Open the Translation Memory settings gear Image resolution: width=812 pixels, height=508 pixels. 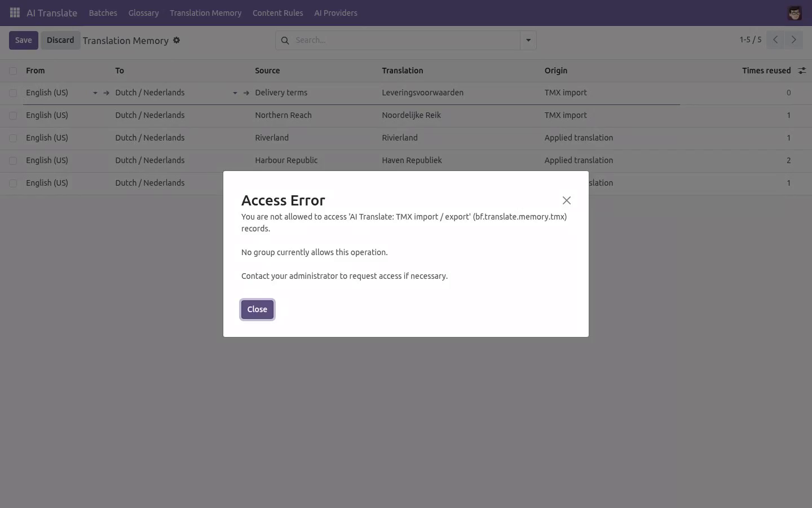pos(176,40)
